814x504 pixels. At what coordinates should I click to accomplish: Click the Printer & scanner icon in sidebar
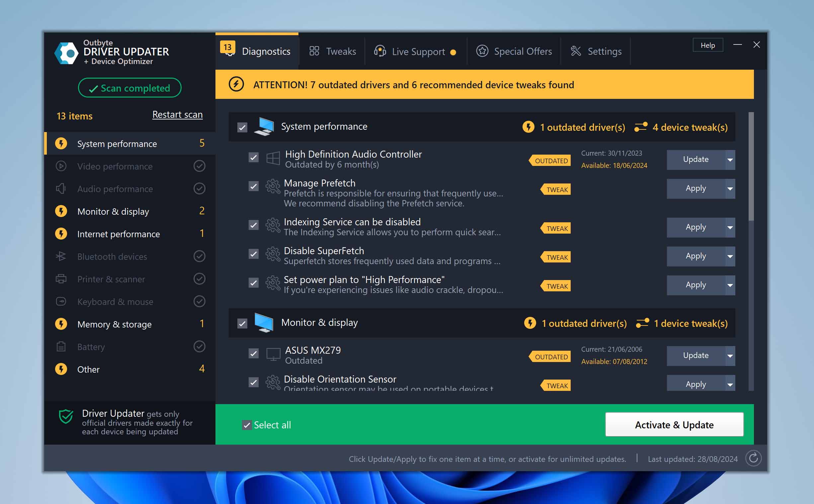tap(61, 279)
